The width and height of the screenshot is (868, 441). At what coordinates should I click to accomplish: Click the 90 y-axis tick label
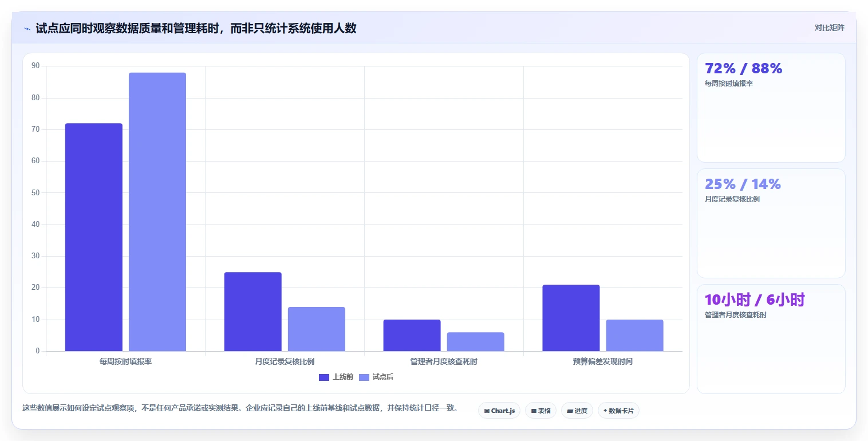coord(35,66)
